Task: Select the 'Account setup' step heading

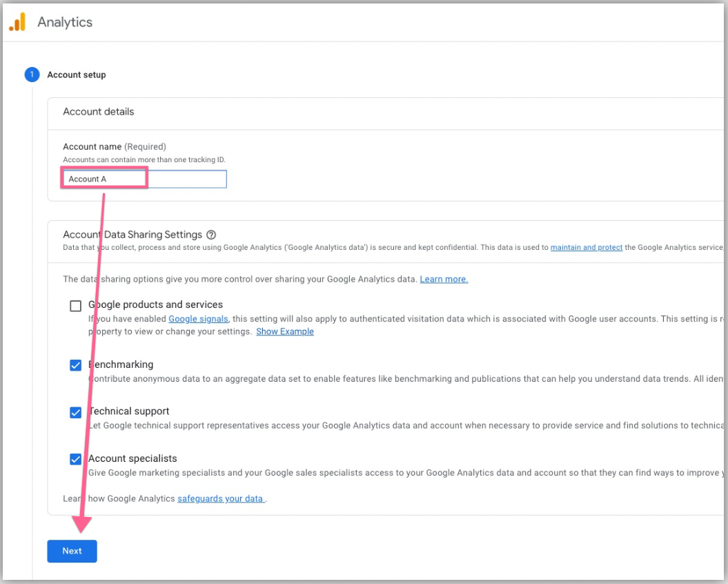Action: pyautogui.click(x=77, y=75)
